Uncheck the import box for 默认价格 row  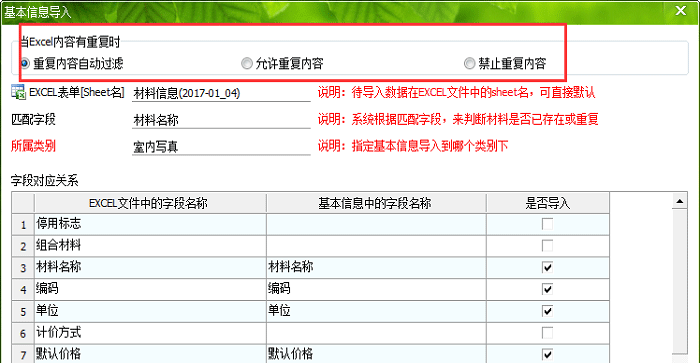coord(547,355)
